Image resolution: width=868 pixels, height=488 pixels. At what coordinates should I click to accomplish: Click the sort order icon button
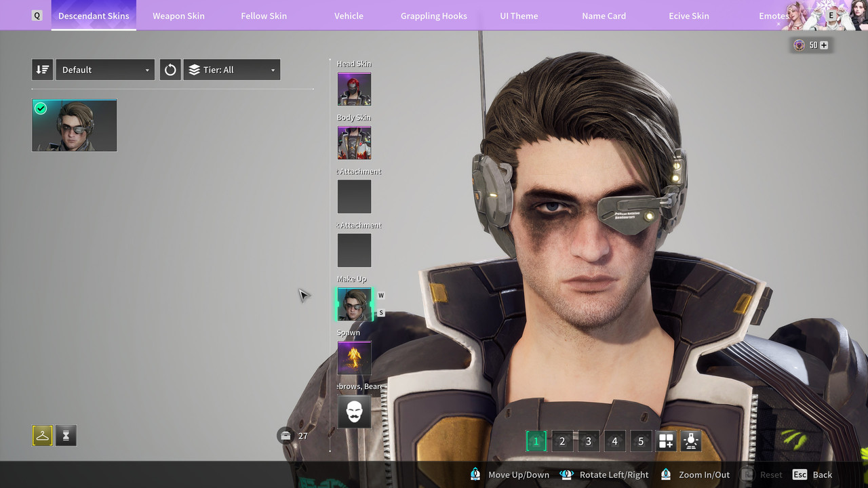(x=42, y=70)
